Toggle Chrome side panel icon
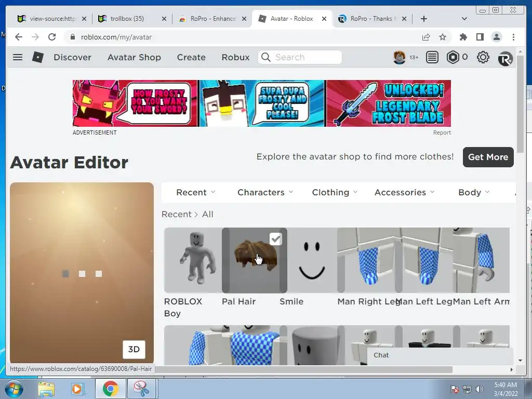 click(480, 37)
